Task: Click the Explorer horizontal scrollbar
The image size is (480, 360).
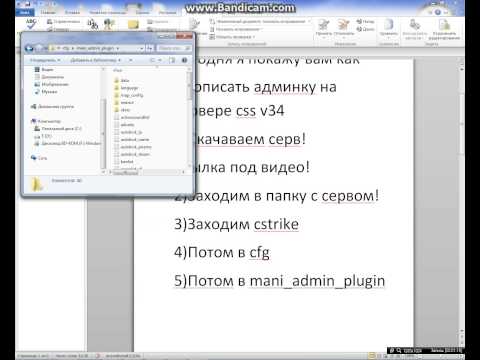Action: [146, 172]
